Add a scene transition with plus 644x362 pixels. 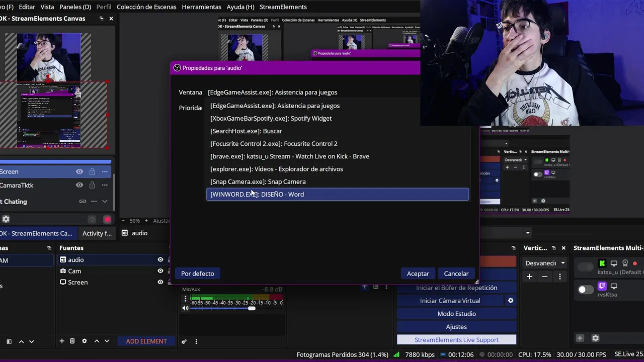coord(529,277)
